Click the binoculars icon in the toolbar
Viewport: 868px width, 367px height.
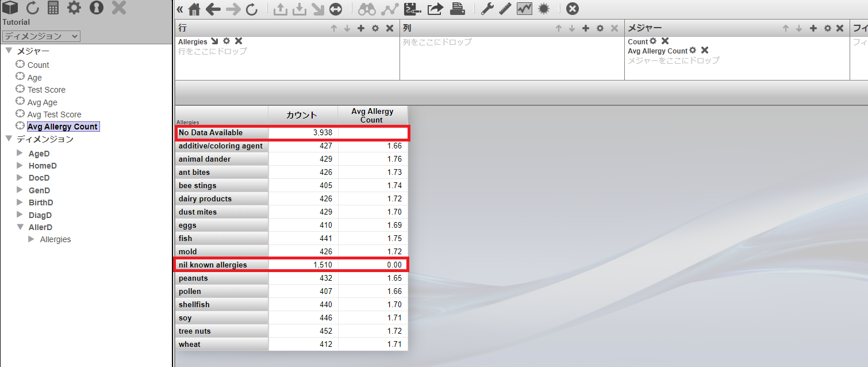coord(367,9)
